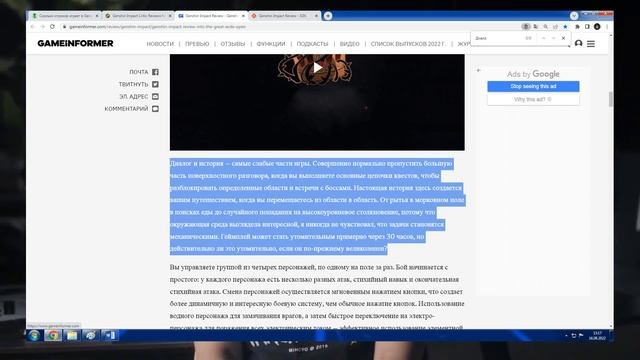Screen dimensions: 640x360
Task: Show hidden system tray icons
Action: [x=566, y=336]
